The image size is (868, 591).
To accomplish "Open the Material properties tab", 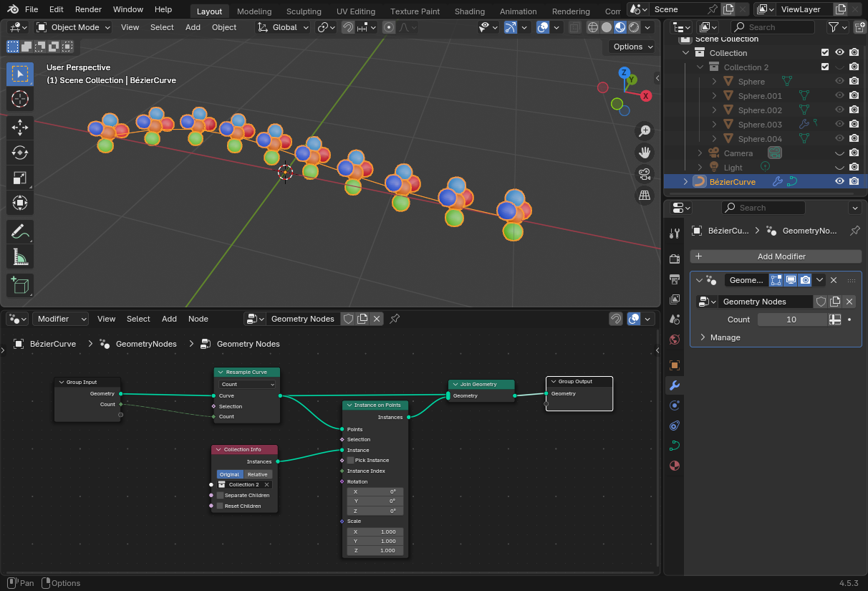I will pyautogui.click(x=674, y=466).
